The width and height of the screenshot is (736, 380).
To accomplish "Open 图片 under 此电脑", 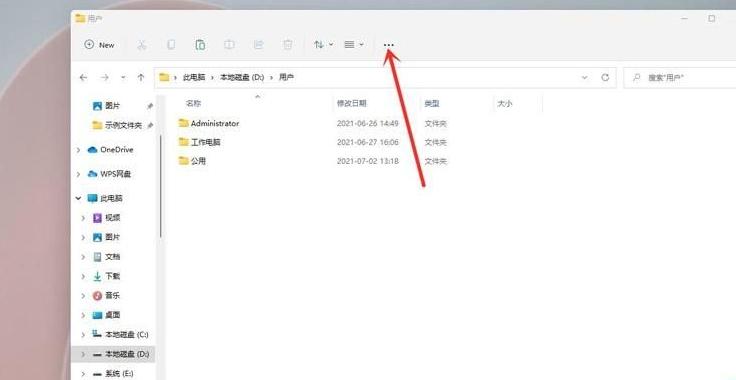I will point(113,237).
